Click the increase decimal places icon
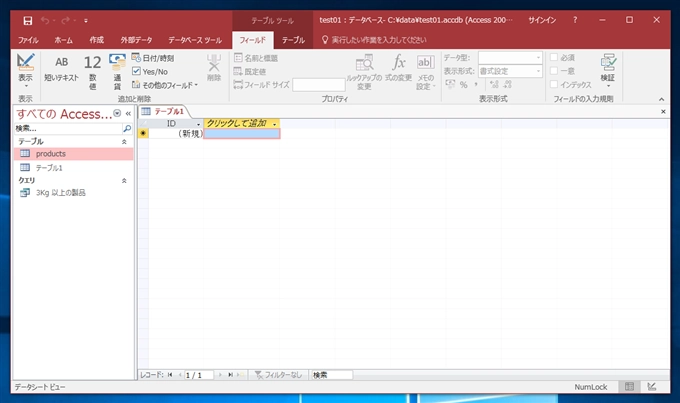This screenshot has height=403, width=680. (494, 85)
